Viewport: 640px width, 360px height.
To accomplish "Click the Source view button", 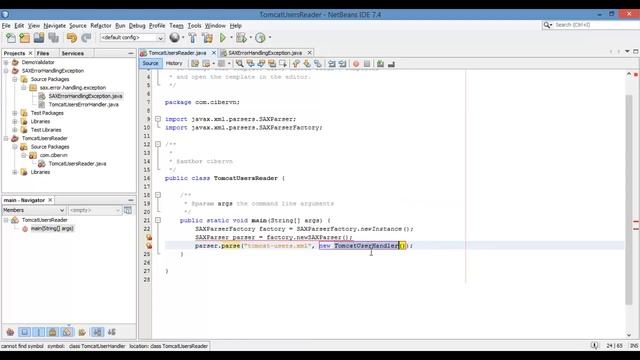I will pos(150,63).
